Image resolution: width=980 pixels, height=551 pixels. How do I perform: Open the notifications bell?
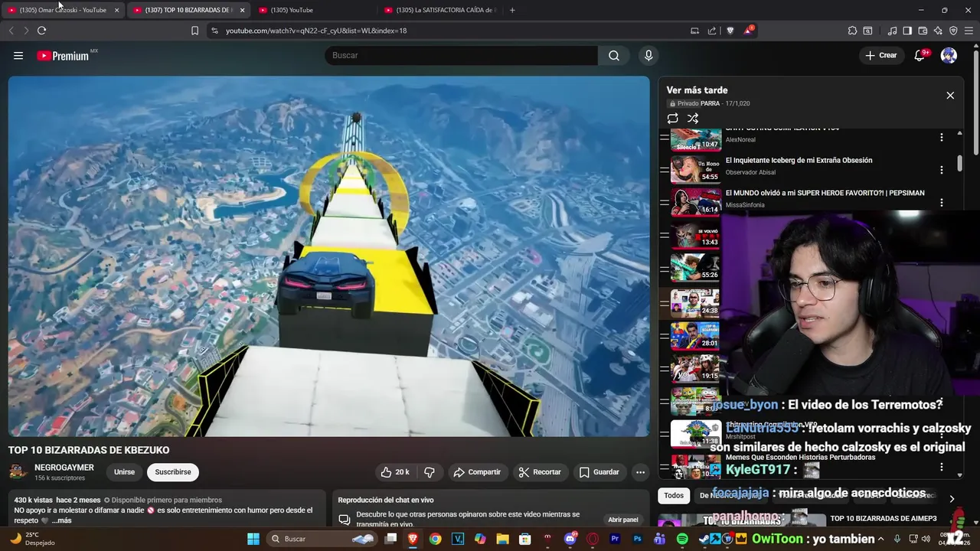click(x=920, y=55)
